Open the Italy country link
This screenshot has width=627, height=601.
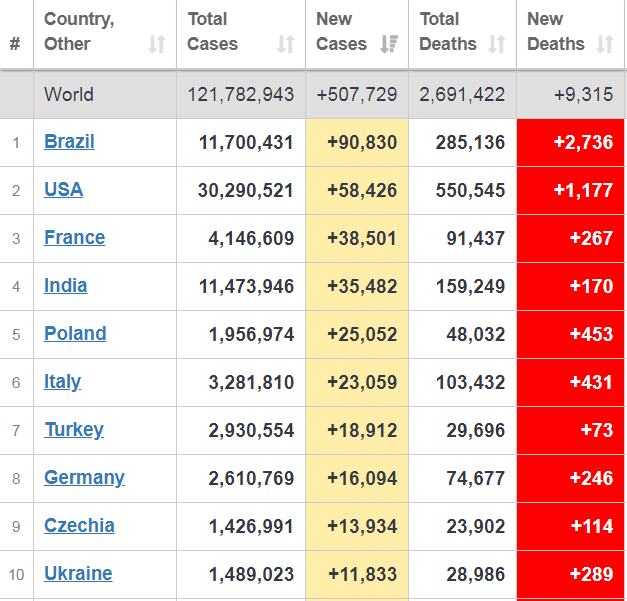click(62, 382)
